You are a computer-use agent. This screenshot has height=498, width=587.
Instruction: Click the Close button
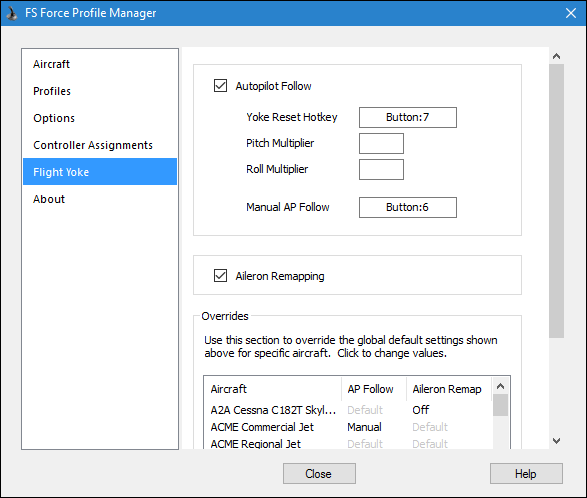point(319,474)
